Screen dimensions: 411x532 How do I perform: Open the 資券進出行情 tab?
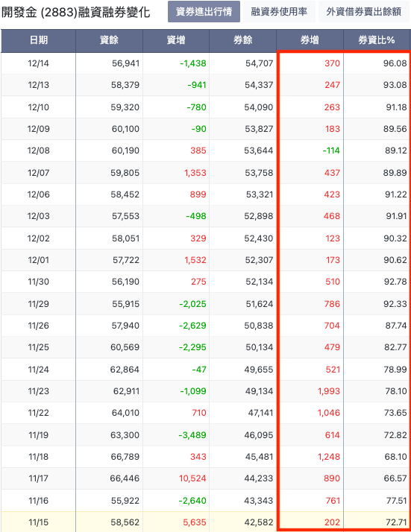[x=204, y=11]
